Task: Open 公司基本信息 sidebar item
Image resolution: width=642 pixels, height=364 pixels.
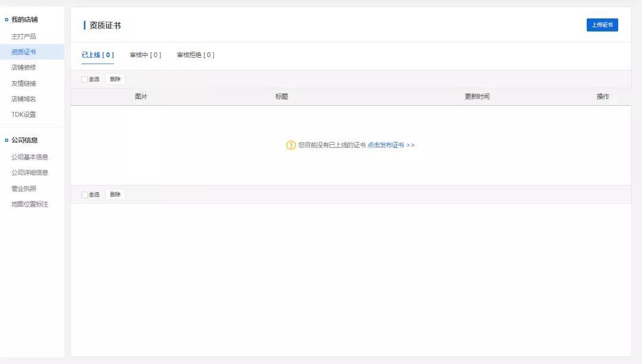Action: pyautogui.click(x=30, y=157)
